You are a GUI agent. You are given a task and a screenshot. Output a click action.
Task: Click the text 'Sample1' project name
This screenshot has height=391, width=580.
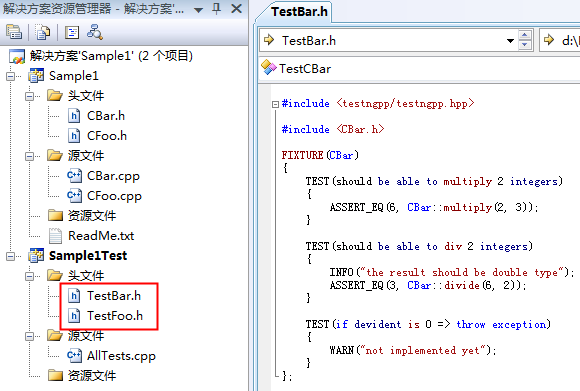pos(74,76)
